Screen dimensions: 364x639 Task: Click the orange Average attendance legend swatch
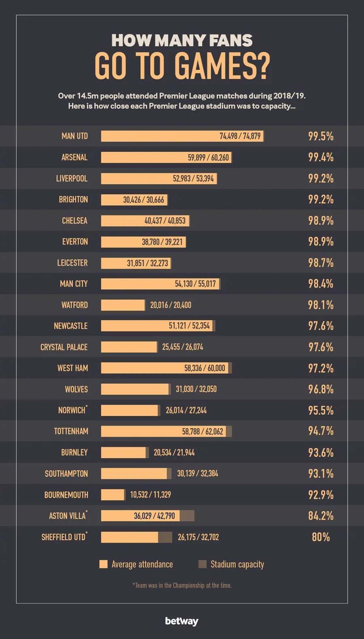click(x=104, y=564)
